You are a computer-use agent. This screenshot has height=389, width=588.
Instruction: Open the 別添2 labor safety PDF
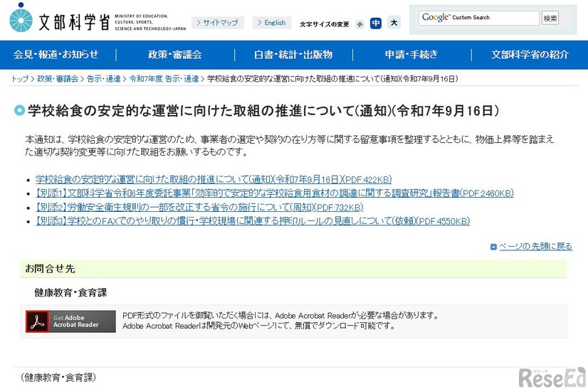tap(199, 207)
